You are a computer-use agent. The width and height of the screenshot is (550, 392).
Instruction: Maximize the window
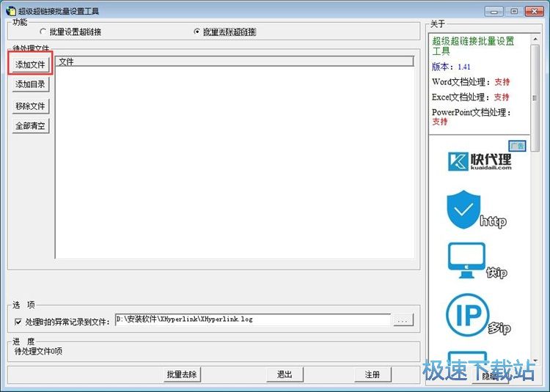point(514,12)
